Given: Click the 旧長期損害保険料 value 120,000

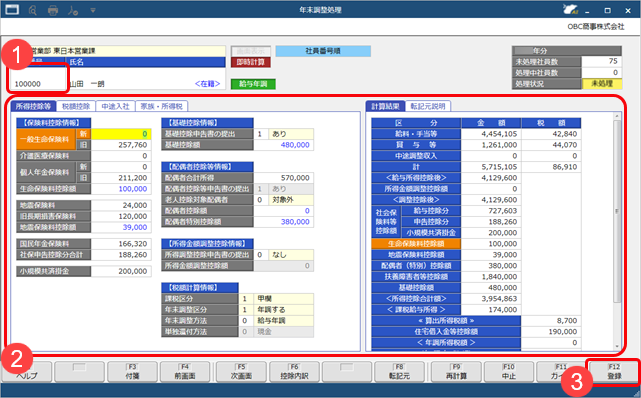Looking at the screenshot, I should click(121, 216).
